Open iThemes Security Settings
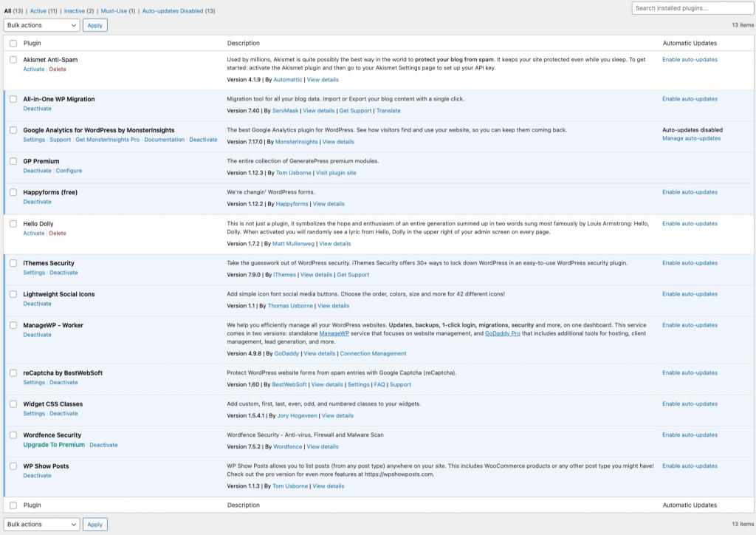Viewport: 756px width, 535px height. point(34,273)
